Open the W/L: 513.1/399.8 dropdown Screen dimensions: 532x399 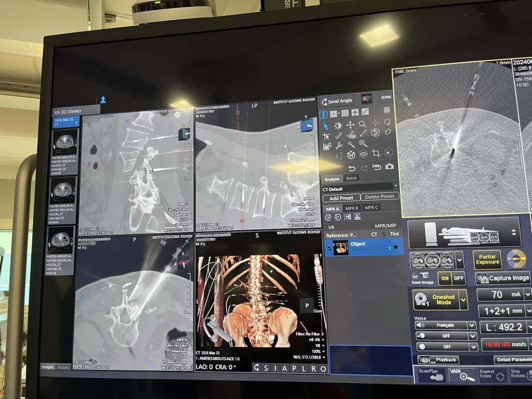pos(308,357)
